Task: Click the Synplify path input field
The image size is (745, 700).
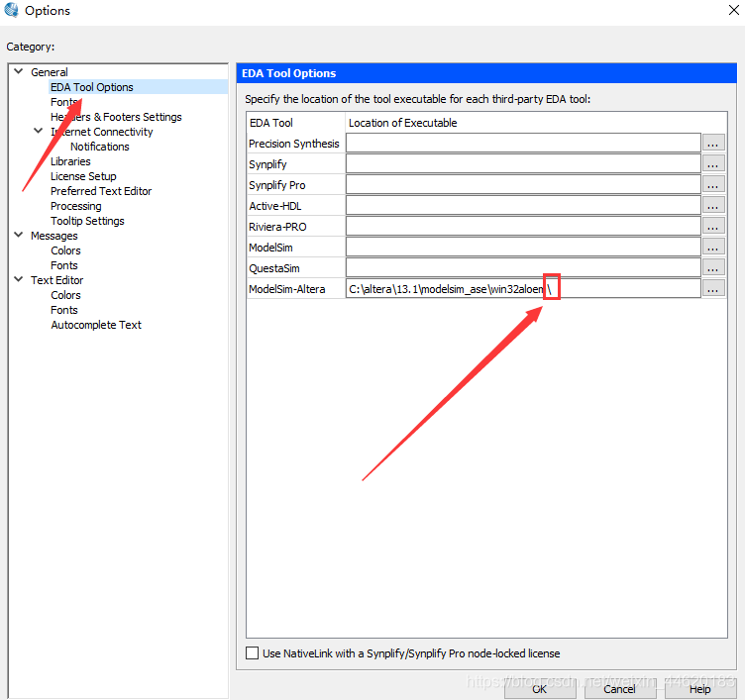Action: [523, 163]
